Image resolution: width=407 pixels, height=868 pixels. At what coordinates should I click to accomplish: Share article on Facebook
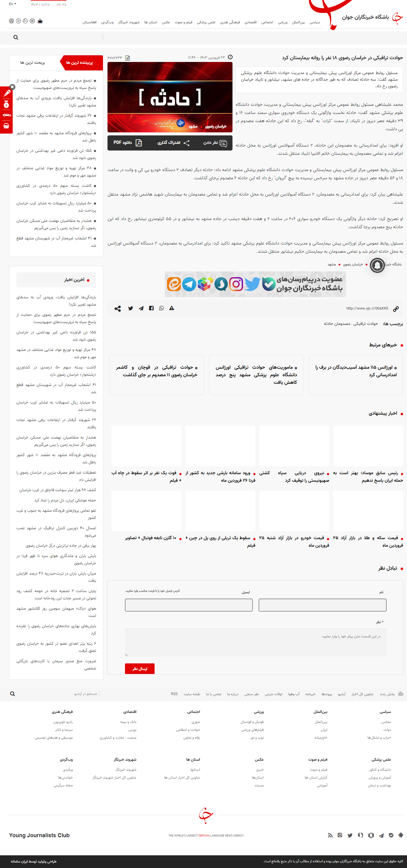(152, 308)
